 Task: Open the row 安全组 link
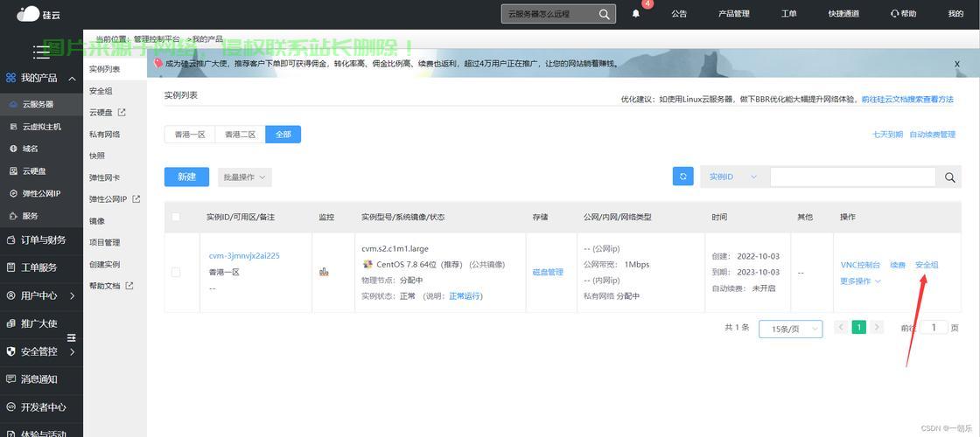[x=927, y=265]
